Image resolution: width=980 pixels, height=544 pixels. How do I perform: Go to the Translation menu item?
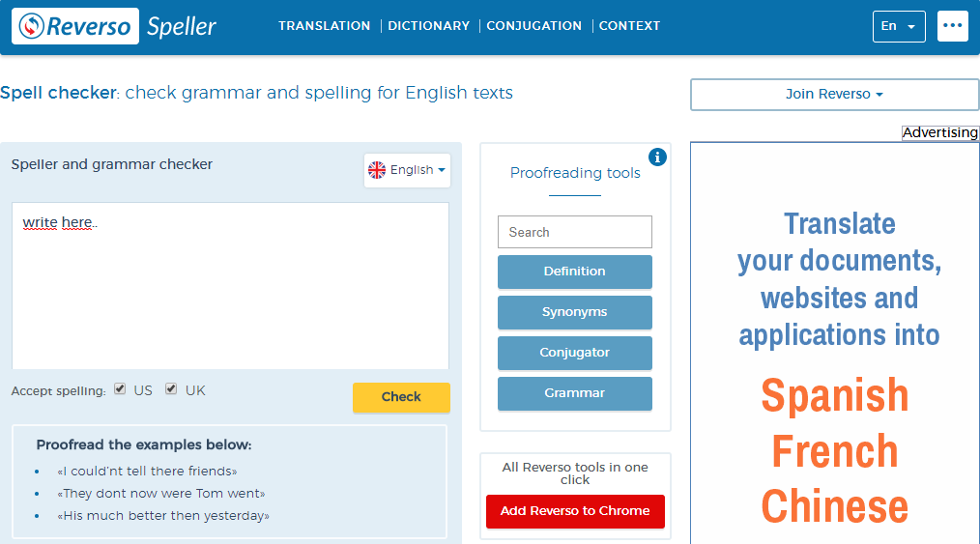coord(325,26)
